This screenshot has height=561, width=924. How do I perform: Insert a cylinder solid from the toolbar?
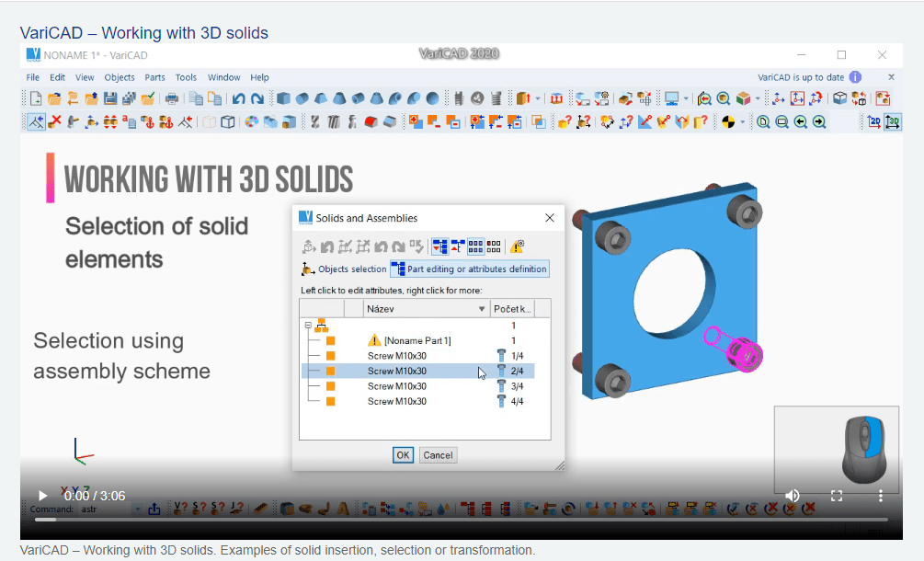pos(302,98)
